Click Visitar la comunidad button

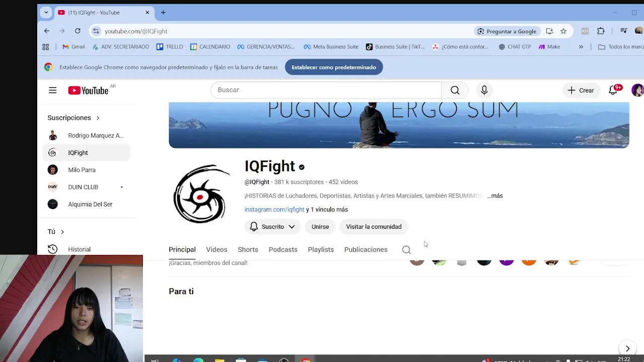click(374, 227)
